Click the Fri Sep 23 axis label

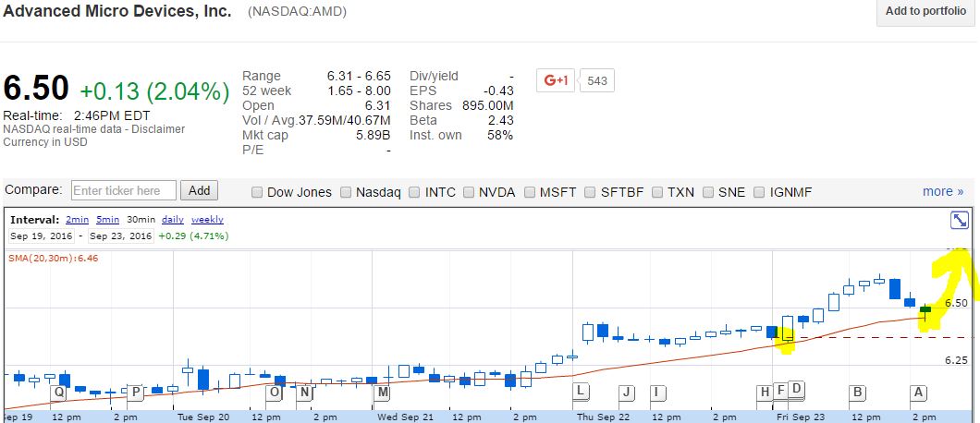(802, 417)
